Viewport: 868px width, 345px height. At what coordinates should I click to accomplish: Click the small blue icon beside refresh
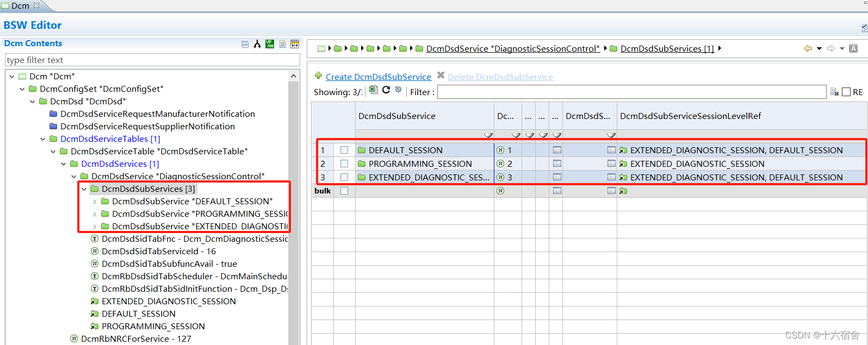pos(399,90)
